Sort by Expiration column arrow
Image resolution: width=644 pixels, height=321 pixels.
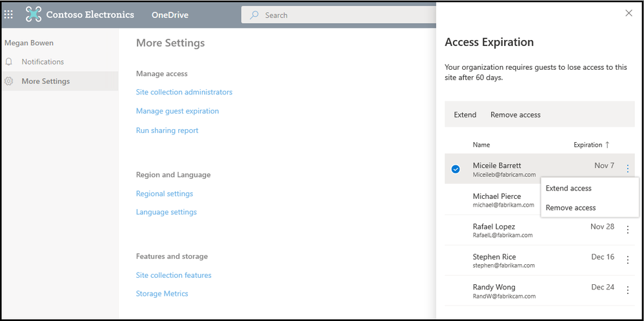pyautogui.click(x=607, y=145)
